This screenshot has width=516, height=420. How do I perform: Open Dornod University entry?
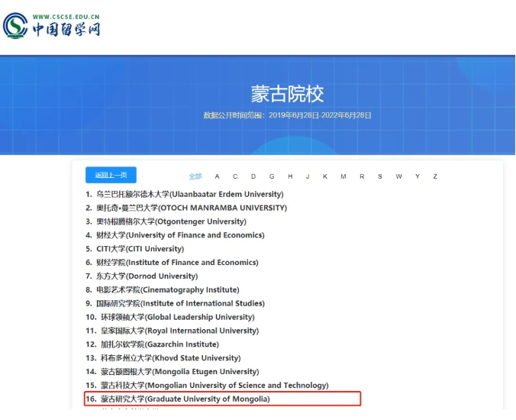pos(142,276)
